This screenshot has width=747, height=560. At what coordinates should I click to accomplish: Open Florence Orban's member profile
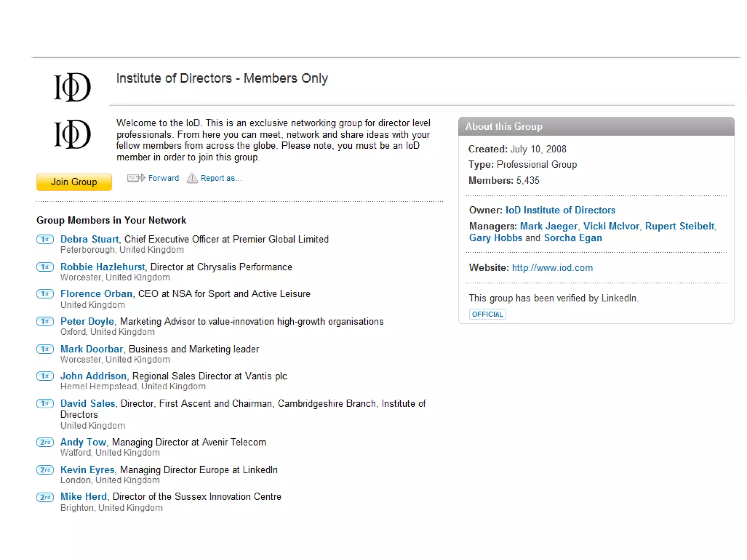[x=96, y=294]
